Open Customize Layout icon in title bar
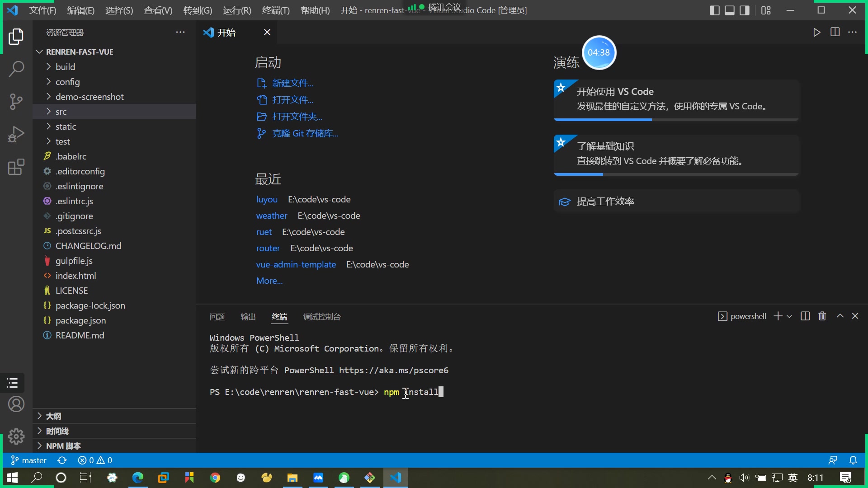Image resolution: width=868 pixels, height=488 pixels. point(766,10)
